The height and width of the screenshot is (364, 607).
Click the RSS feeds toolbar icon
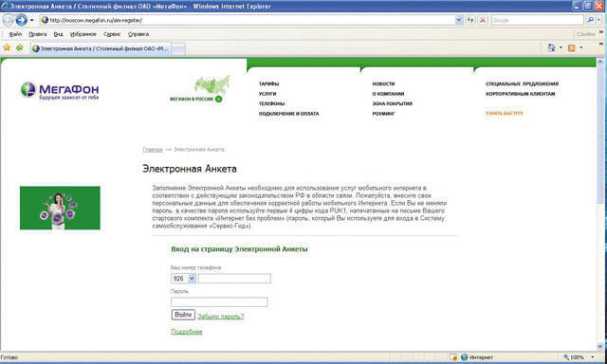click(x=571, y=48)
